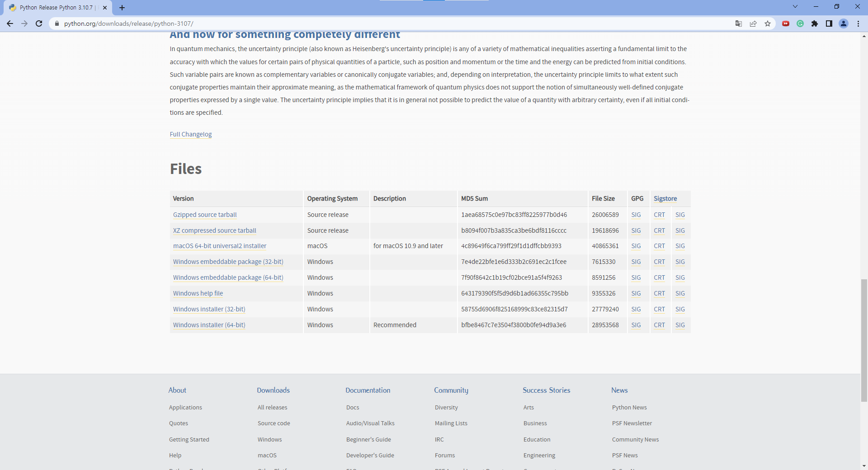Expand the tab search dropdown

point(795,6)
